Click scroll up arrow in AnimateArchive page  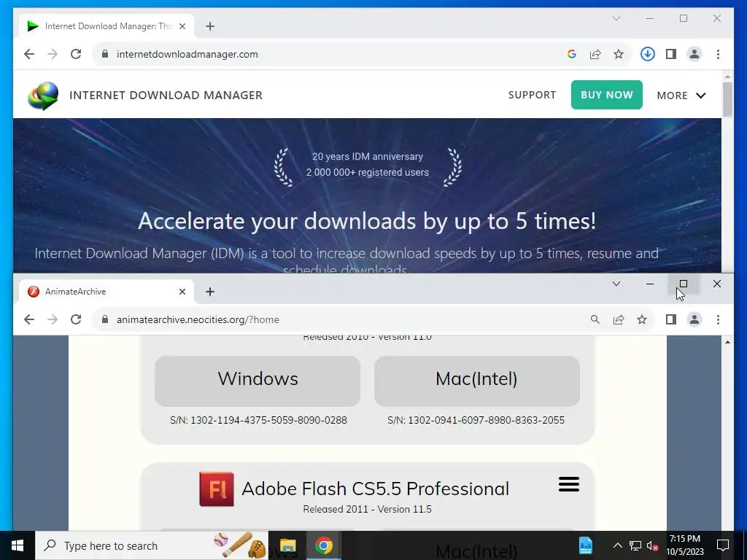click(x=727, y=343)
